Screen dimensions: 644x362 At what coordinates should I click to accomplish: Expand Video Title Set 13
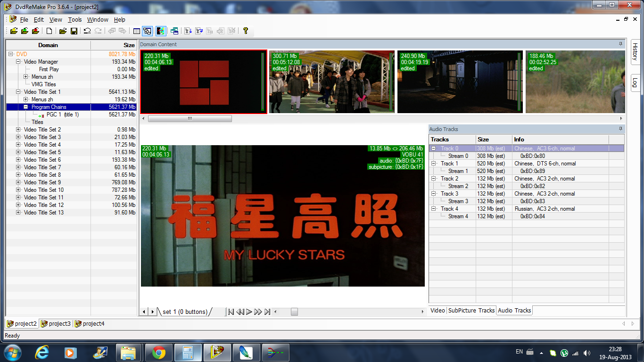coord(18,213)
